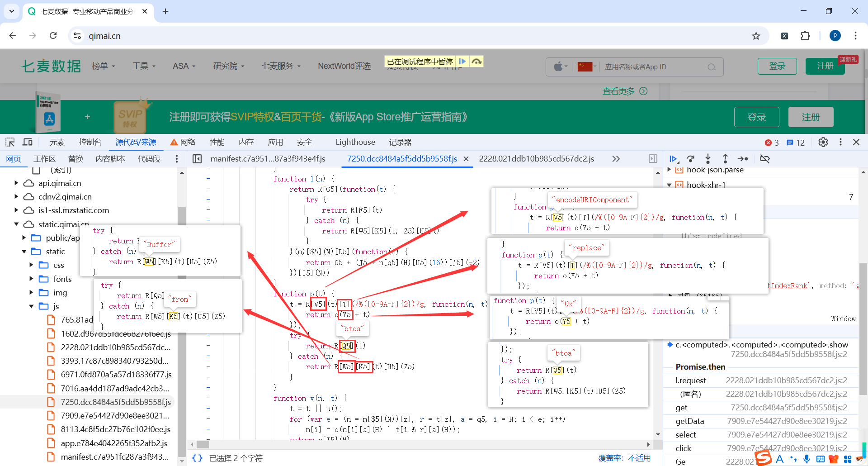Expand the cdnv2.qimai.cn tree node
This screenshot has width=868, height=466.
point(16,197)
